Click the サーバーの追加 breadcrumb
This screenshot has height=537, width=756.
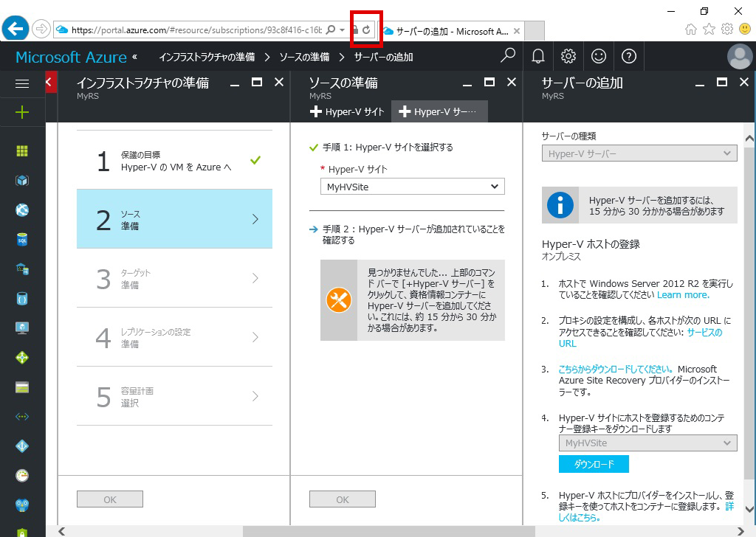[x=383, y=57]
